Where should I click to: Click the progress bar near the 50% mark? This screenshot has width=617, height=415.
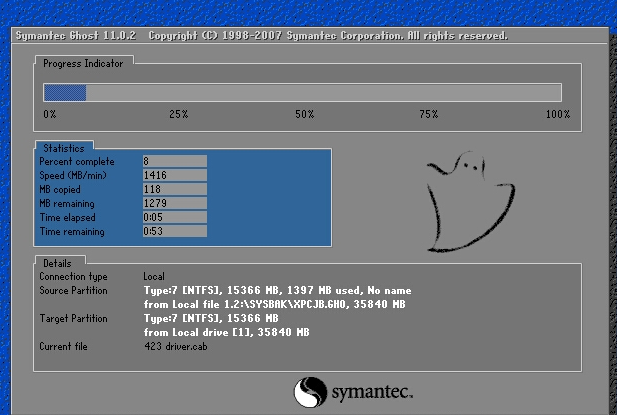(304, 93)
